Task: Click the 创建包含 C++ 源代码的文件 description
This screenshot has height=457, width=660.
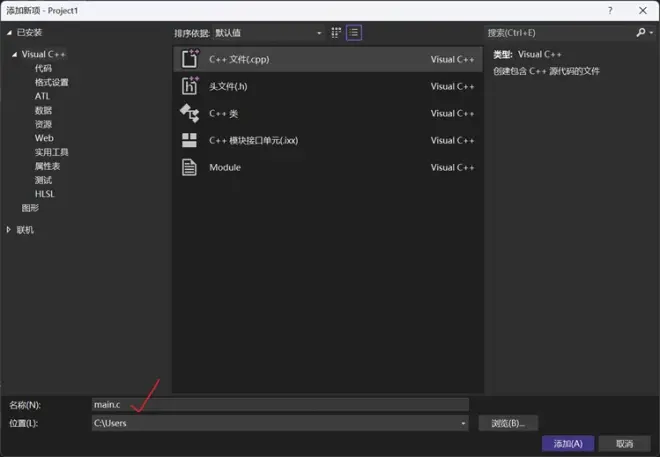Action: (546, 71)
